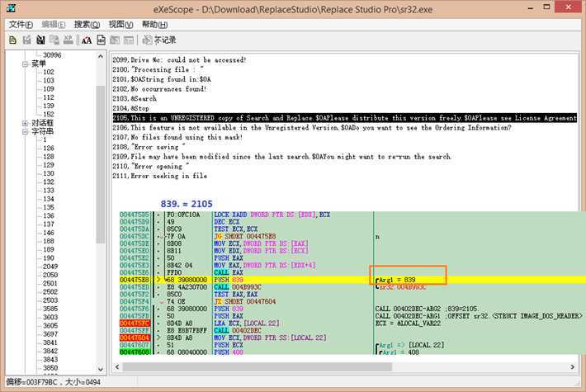Click string line 2111 Error seeking in file
Viewport: 586px width, 392px height.
point(160,176)
